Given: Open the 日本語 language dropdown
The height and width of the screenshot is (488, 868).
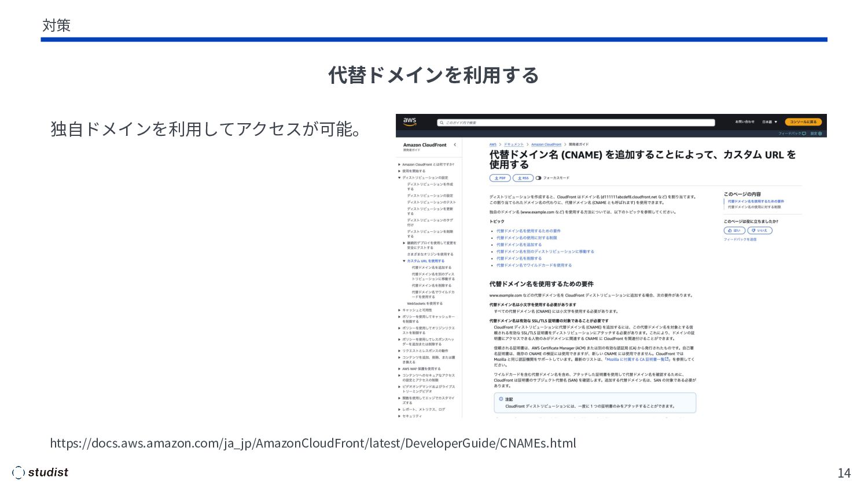Looking at the screenshot, I should point(770,122).
